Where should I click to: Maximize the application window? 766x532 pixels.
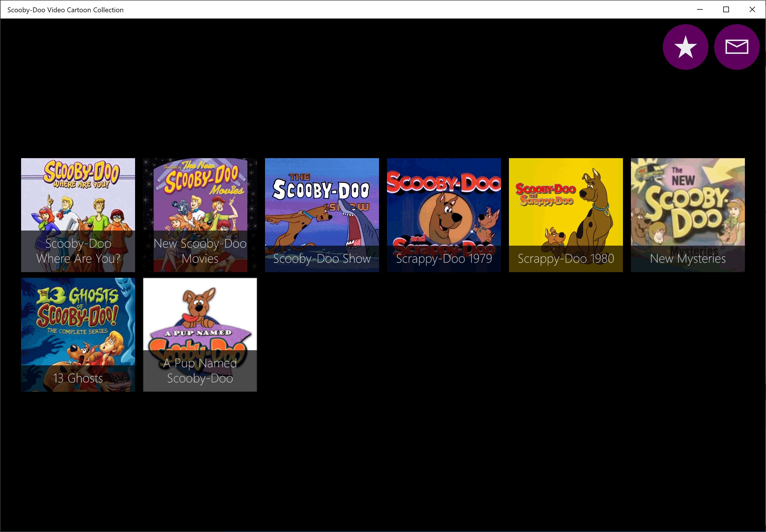click(726, 9)
